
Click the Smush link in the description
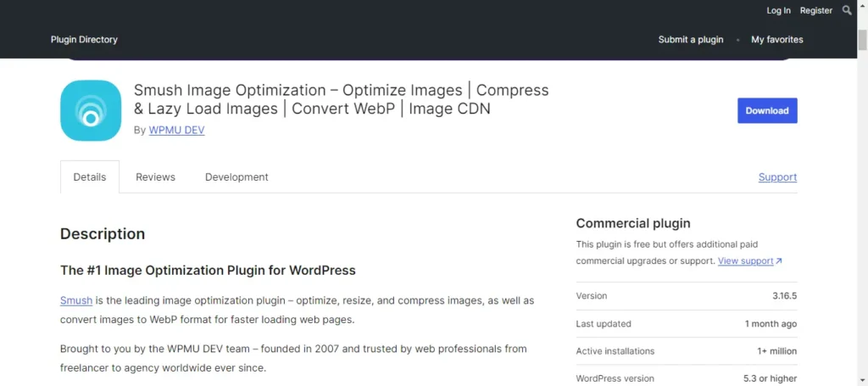[x=76, y=300]
